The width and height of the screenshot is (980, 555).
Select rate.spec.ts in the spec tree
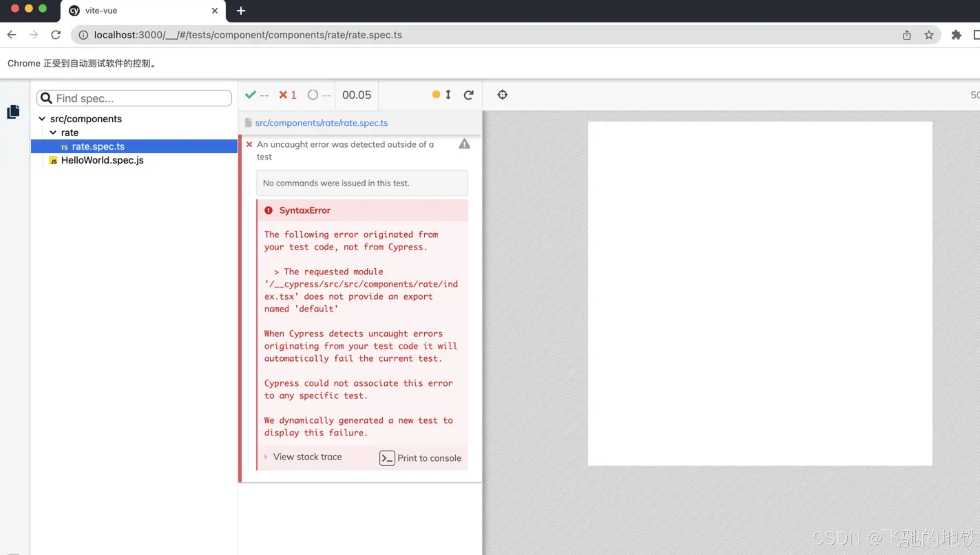(98, 146)
